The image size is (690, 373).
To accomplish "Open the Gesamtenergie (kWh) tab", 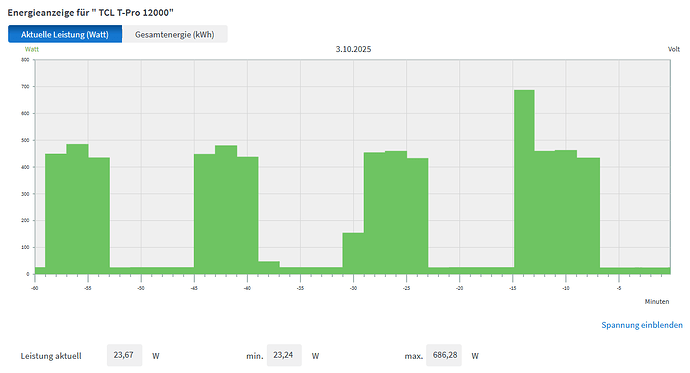I will pyautogui.click(x=175, y=34).
